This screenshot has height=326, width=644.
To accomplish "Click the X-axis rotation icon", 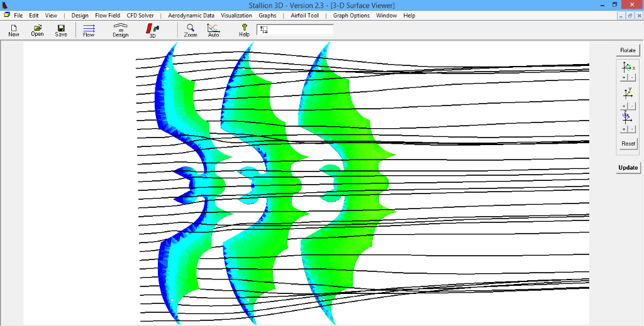I will point(628,67).
